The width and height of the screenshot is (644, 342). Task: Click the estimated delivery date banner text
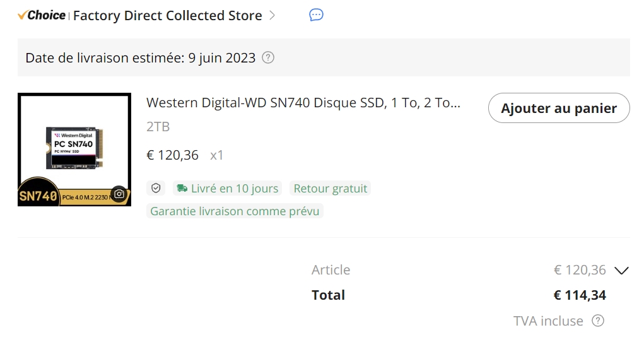(x=140, y=58)
